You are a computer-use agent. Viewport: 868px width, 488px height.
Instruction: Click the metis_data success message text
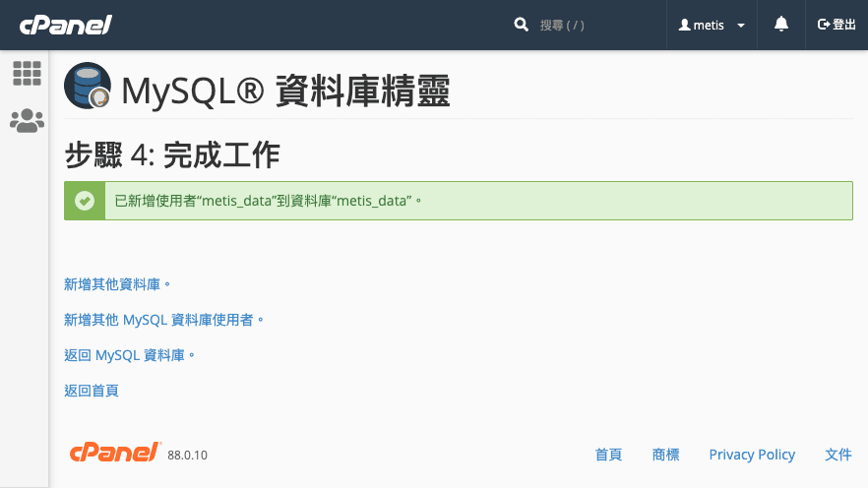(x=268, y=201)
